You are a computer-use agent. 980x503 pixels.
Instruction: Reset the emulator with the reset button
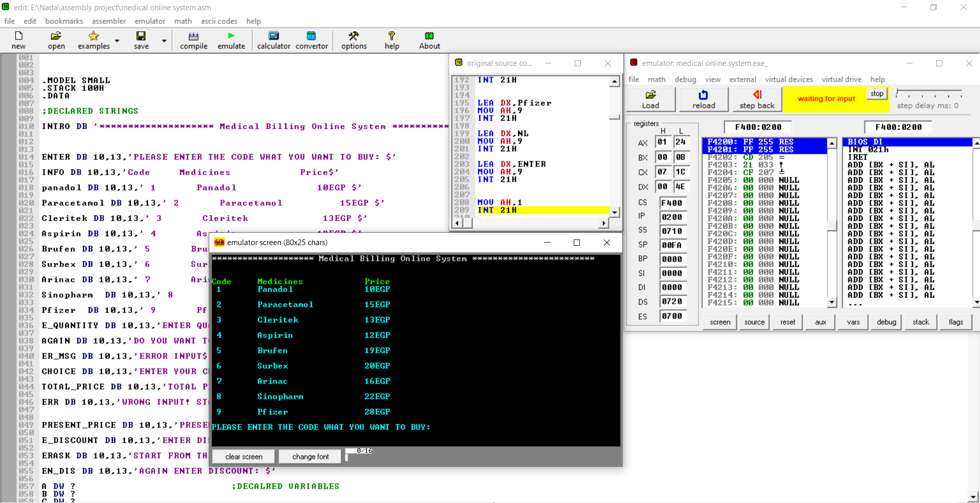788,322
